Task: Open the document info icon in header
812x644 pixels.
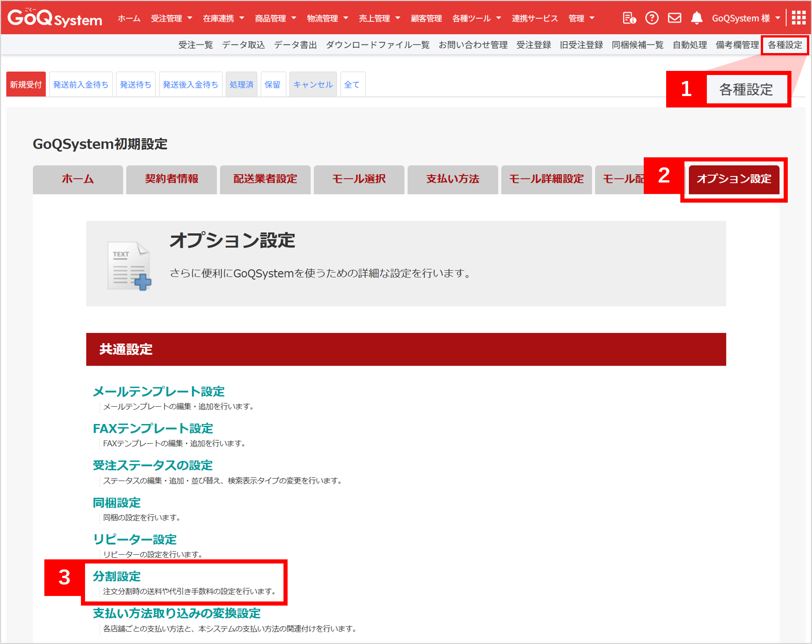Action: coord(629,18)
